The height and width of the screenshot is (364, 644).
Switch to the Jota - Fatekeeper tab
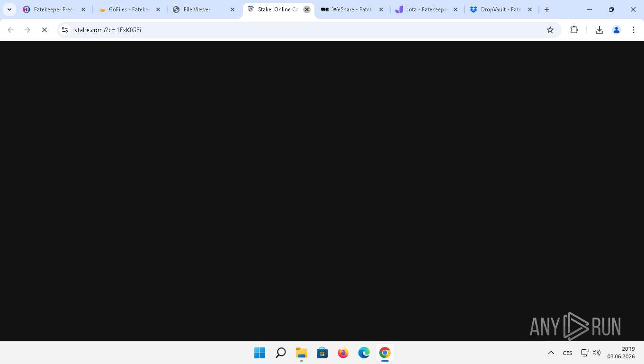pyautogui.click(x=427, y=9)
